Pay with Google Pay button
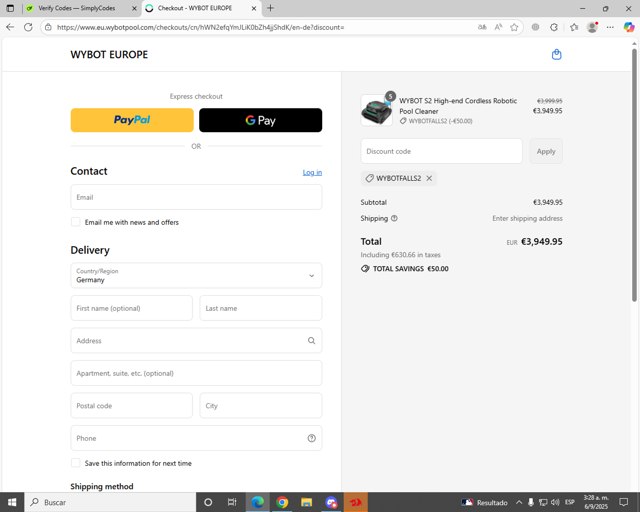 [260, 120]
